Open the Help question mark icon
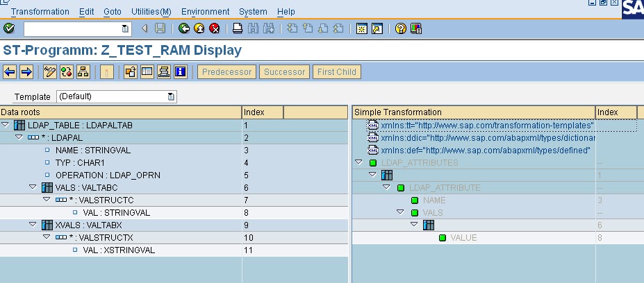 (x=401, y=28)
